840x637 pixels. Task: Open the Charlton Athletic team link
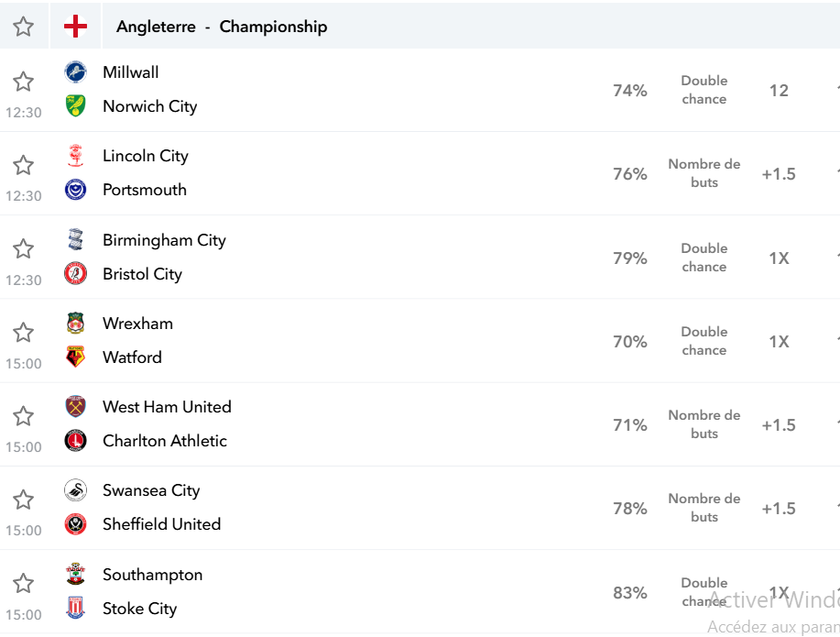(165, 440)
